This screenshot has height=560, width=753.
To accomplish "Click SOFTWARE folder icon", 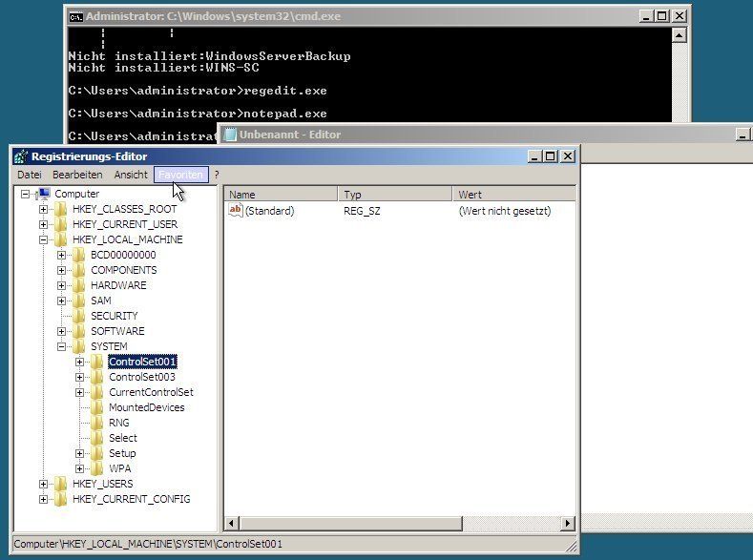I will pyautogui.click(x=79, y=331).
